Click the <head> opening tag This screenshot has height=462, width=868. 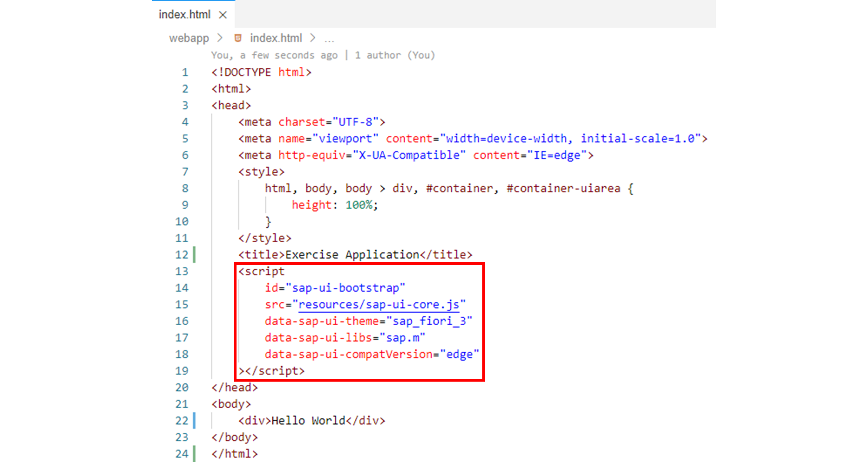tap(231, 105)
